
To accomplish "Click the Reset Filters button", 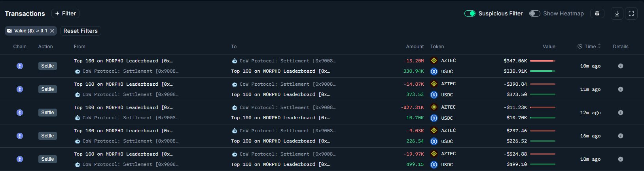I will pos(81,31).
